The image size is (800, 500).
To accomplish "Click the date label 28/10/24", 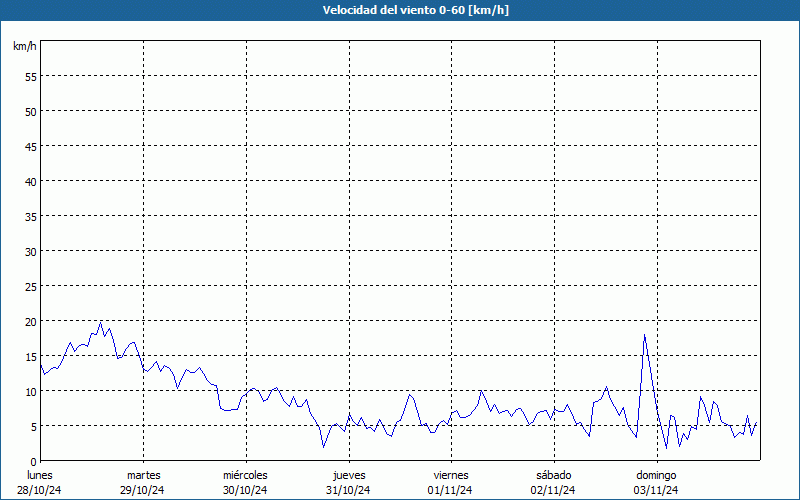I will coord(39,490).
